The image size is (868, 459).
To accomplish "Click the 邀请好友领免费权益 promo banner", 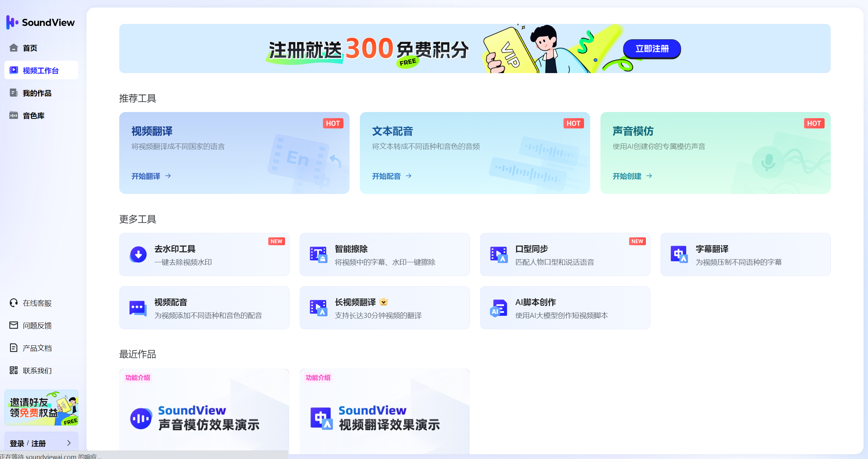I will (x=41, y=408).
